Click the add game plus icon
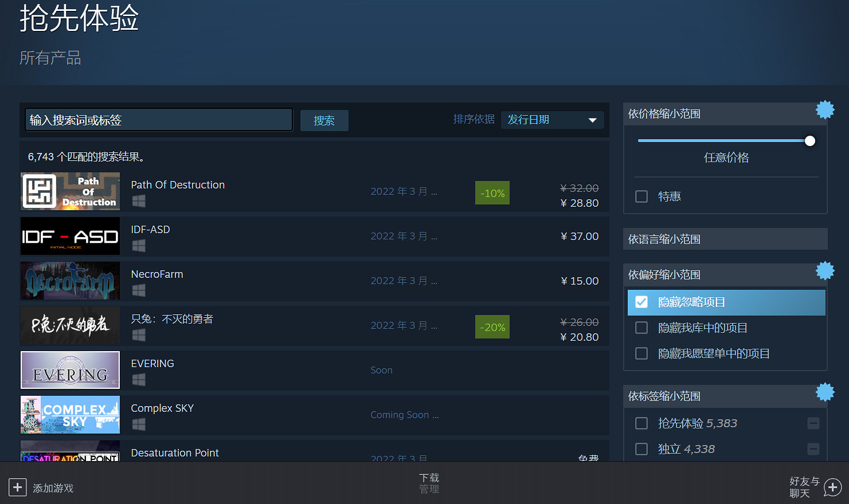849x504 pixels. 17,487
